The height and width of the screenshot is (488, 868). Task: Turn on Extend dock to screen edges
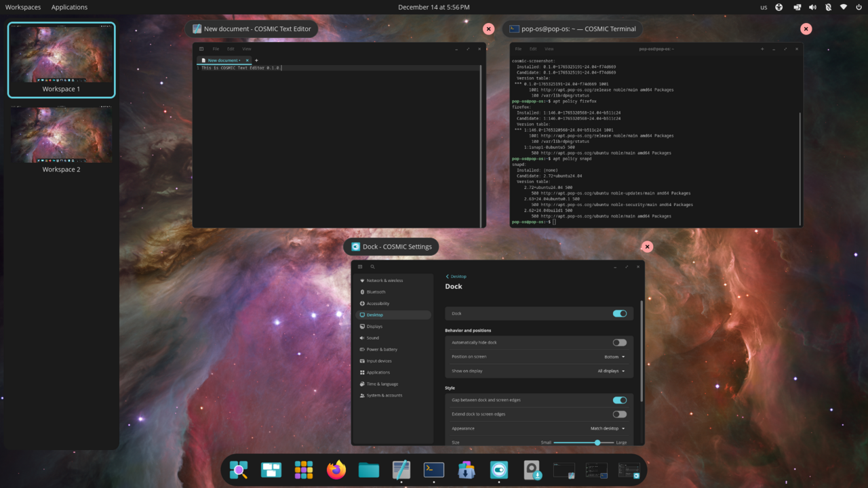click(x=619, y=414)
